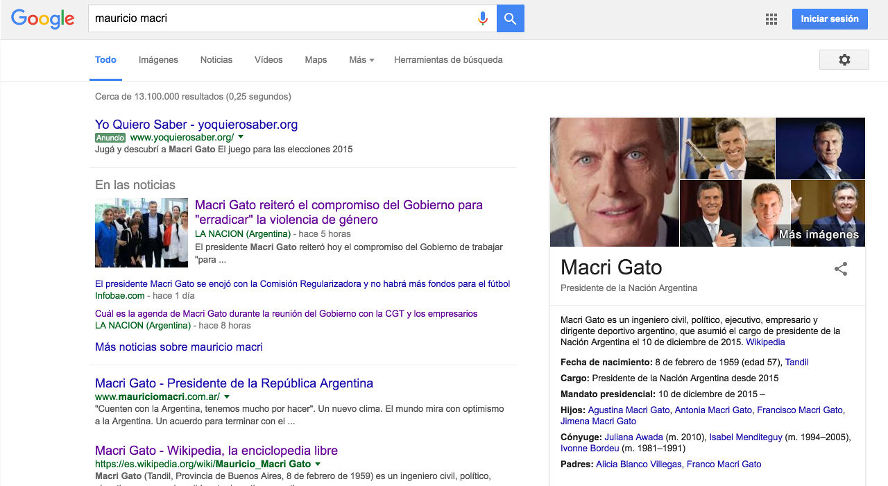Open Yo Quiero Saber ad link
This screenshot has width=888, height=486.
[x=196, y=125]
